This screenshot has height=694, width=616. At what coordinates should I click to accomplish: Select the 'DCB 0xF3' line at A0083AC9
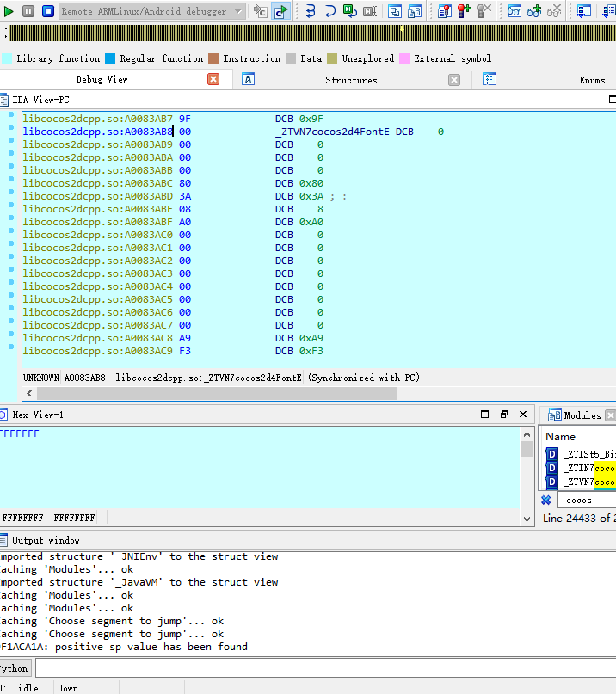(x=299, y=351)
